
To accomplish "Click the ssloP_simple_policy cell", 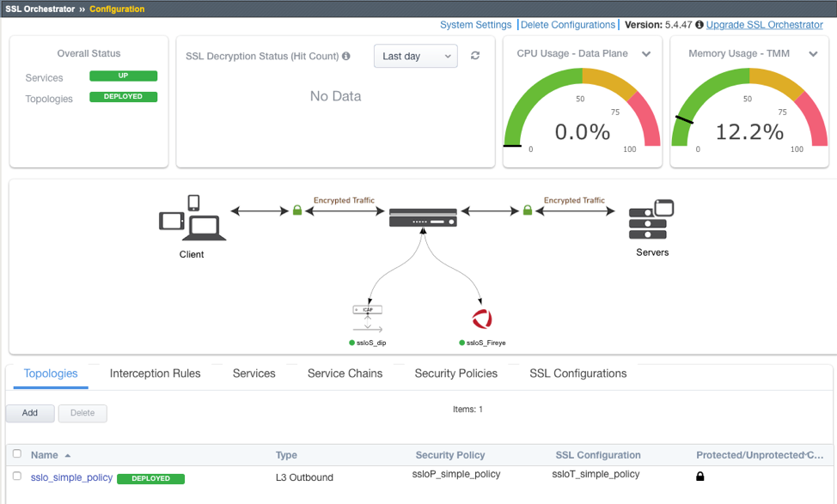I will [x=455, y=474].
